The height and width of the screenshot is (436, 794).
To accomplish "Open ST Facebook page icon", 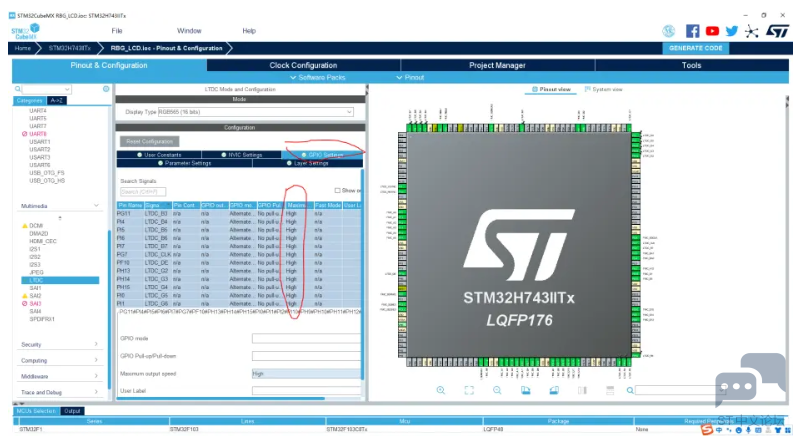I will click(x=692, y=31).
